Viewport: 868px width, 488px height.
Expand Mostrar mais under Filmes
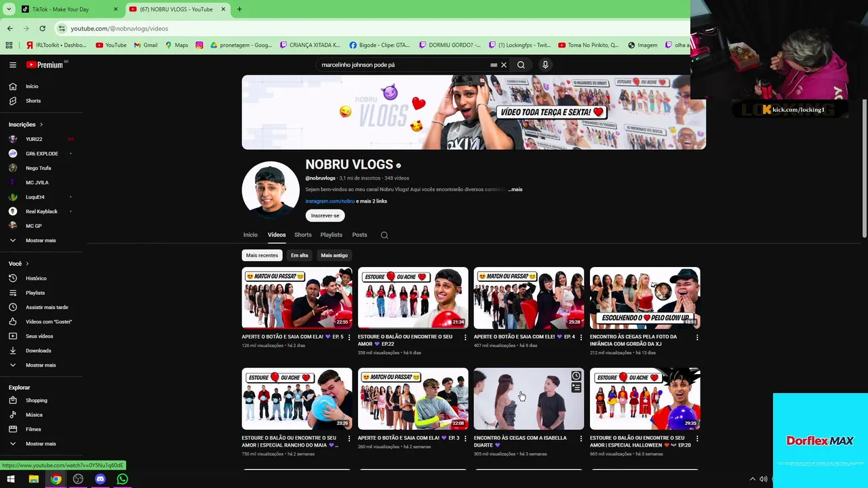(x=41, y=444)
